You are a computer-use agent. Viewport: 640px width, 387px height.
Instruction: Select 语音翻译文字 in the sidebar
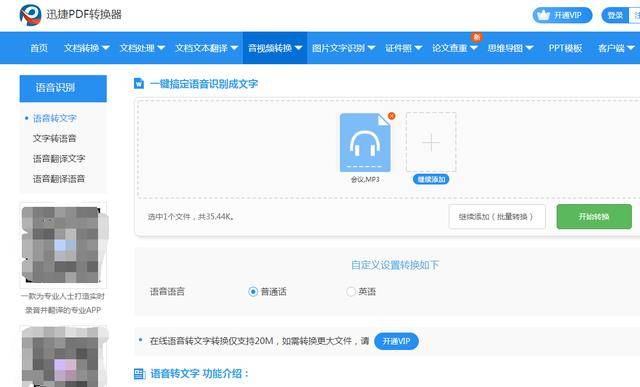click(59, 158)
